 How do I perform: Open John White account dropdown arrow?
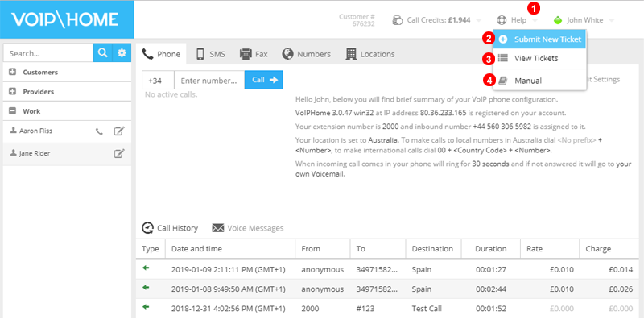[612, 20]
